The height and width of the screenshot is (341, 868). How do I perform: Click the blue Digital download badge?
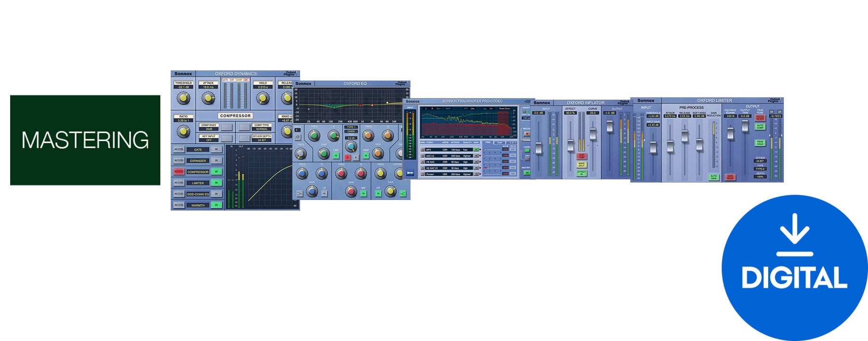tap(795, 268)
